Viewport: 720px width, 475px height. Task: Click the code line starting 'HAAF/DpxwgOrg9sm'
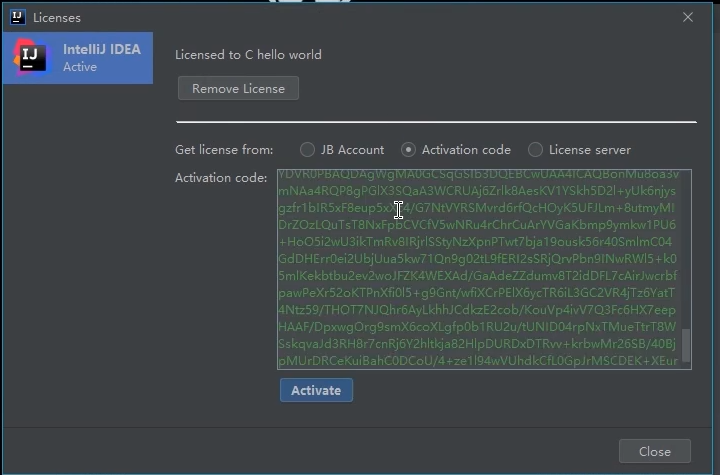coord(477,327)
